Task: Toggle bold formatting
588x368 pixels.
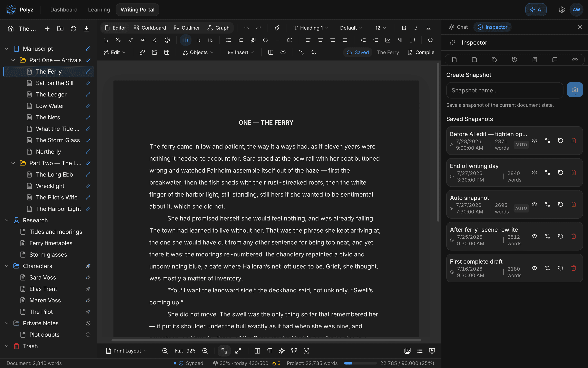Action: [404, 28]
